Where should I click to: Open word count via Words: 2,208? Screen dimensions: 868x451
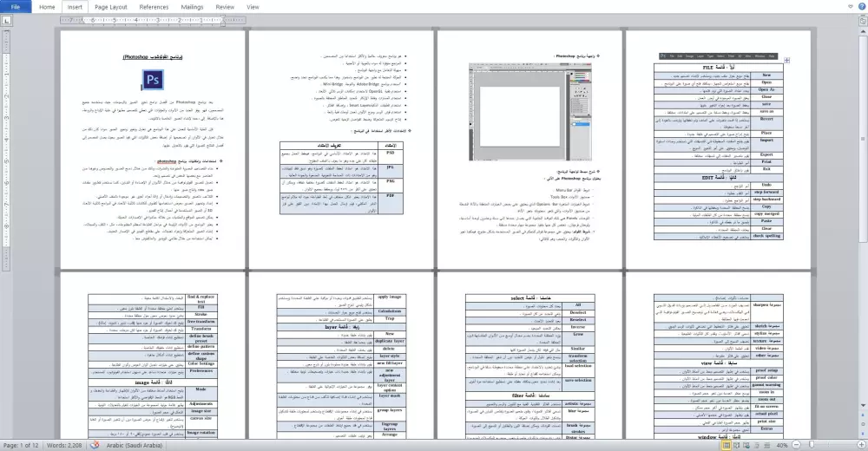coord(64,445)
